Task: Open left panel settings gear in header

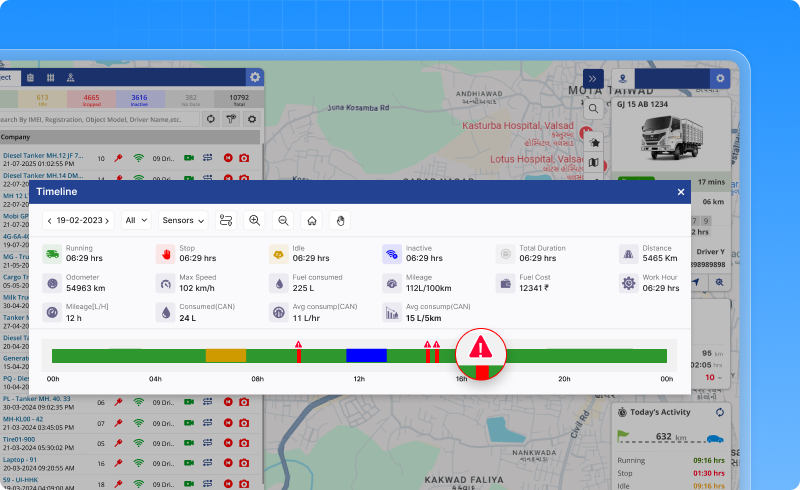Action: point(255,77)
